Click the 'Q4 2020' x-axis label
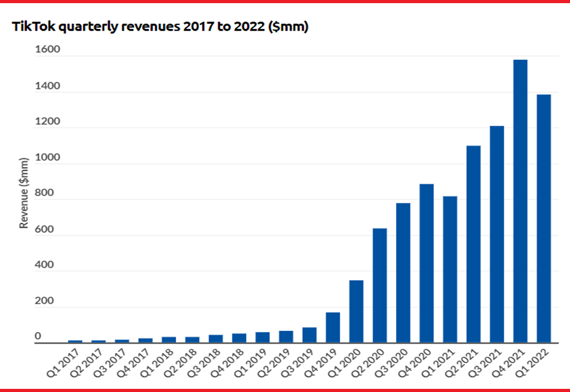 coord(414,362)
